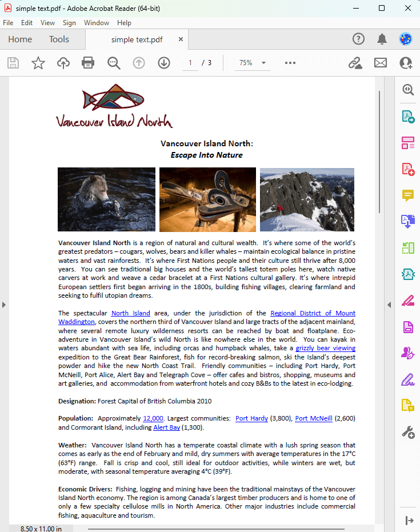Collapse the right tools pane

pos(389,305)
